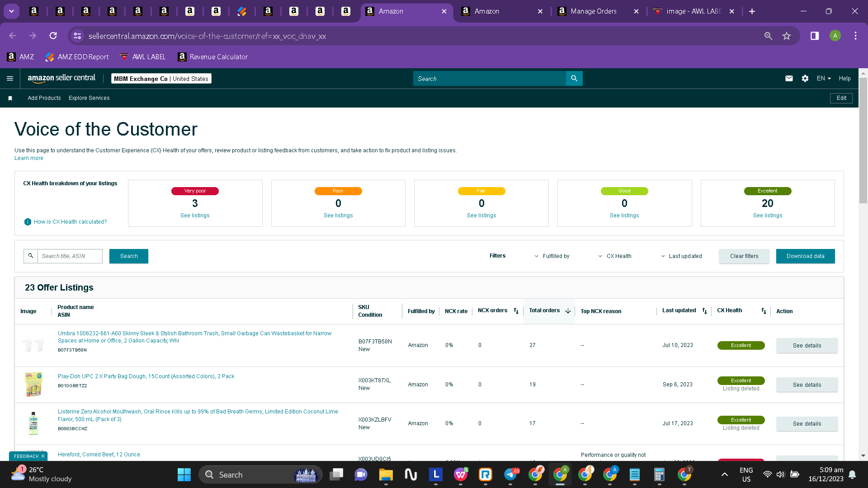Click the Clear filters button
The height and width of the screenshot is (488, 868).
(x=744, y=256)
